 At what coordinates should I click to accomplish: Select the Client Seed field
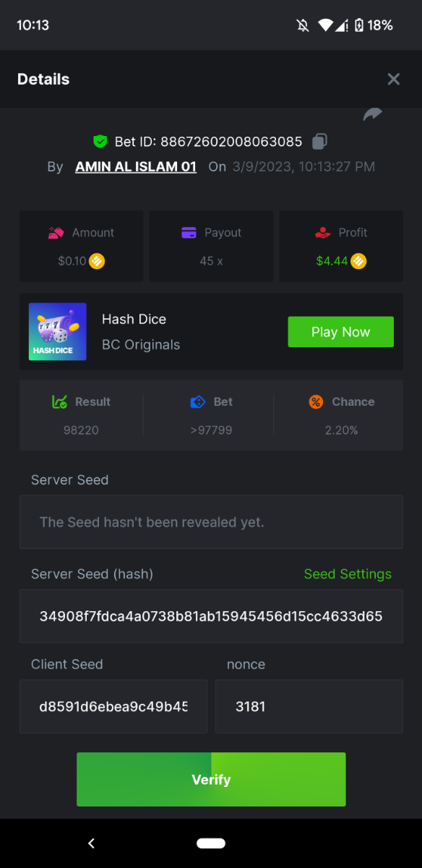point(113,707)
